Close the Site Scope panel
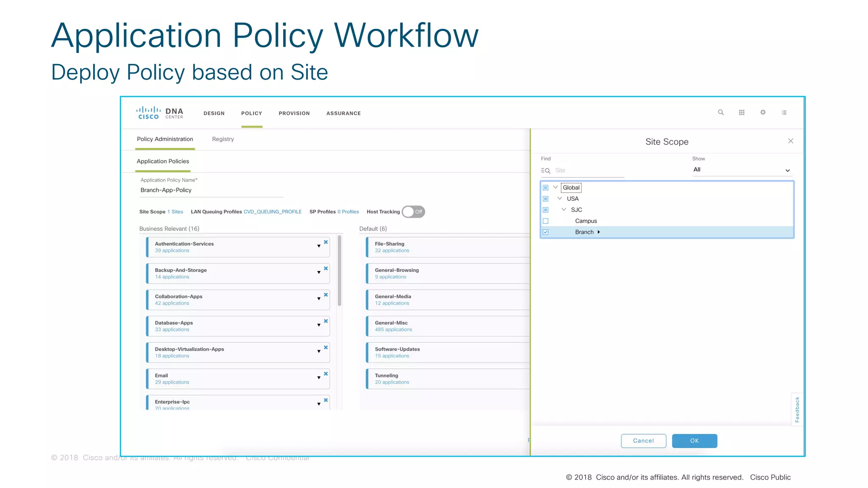Viewport: 868px width, 488px height. pos(790,141)
